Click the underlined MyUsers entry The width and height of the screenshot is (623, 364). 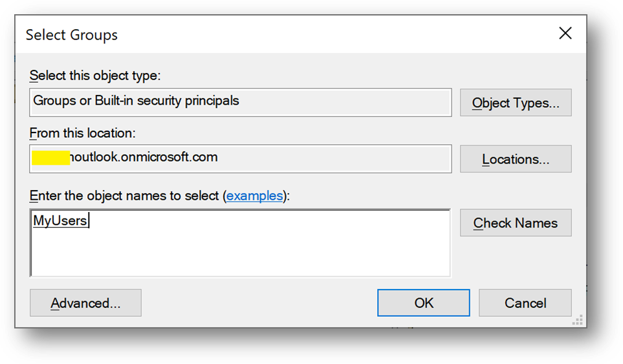click(60, 220)
